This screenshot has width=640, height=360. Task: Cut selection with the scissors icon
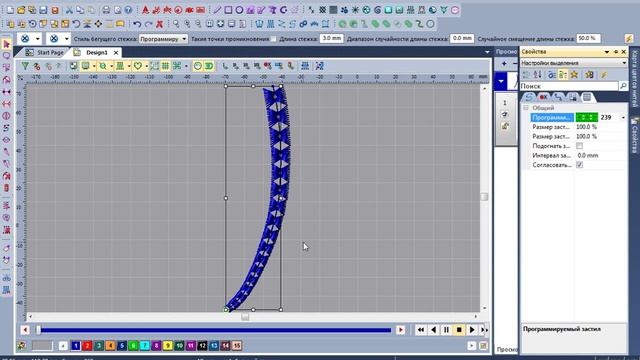tap(69, 9)
